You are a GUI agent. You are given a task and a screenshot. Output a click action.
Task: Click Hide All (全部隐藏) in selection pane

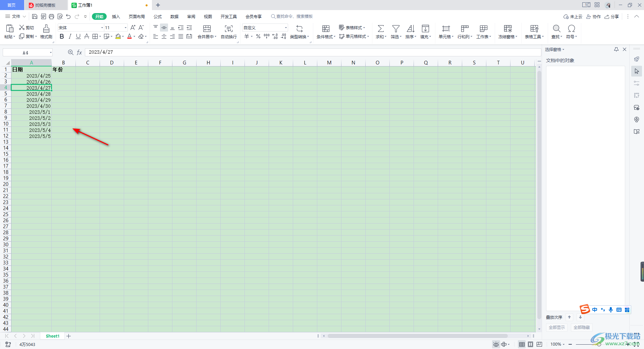(x=582, y=327)
